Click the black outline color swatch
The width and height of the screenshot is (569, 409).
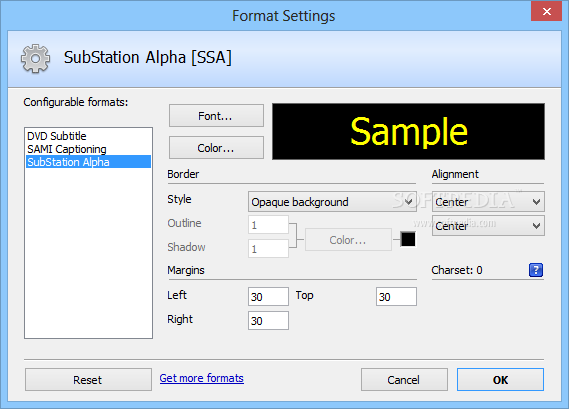(408, 239)
